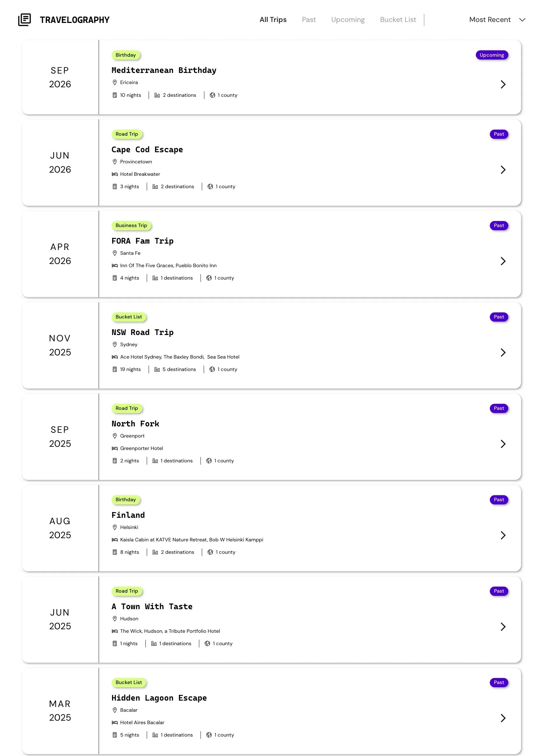Expand the Finland trip chevron arrow
The height and width of the screenshot is (756, 543).
pos(503,535)
